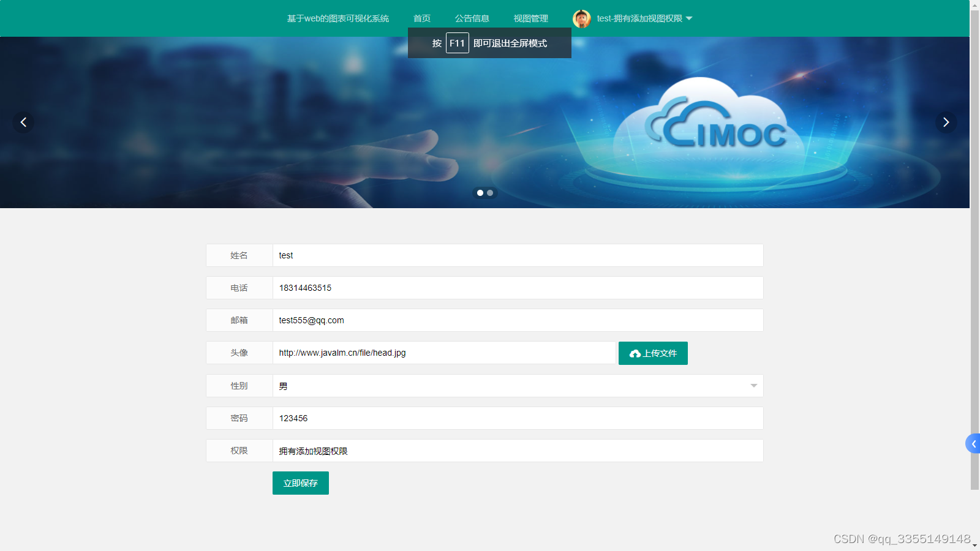Click the 性别 field label
Image resolution: width=980 pixels, height=551 pixels.
(239, 386)
